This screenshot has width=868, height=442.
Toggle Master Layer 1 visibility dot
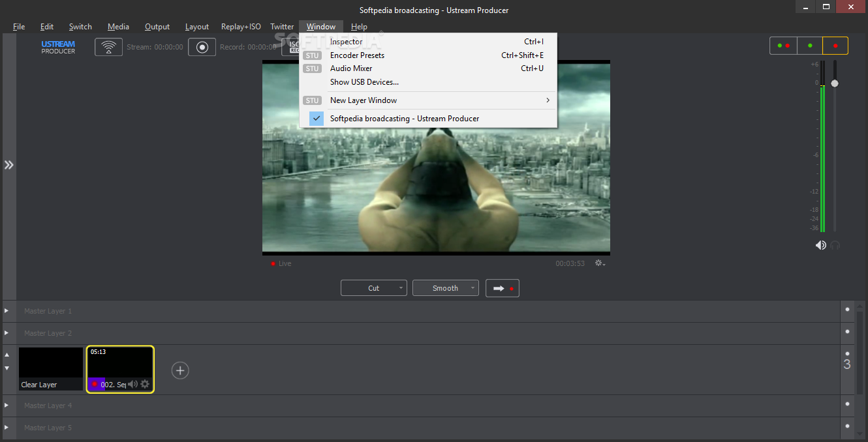coord(847,310)
